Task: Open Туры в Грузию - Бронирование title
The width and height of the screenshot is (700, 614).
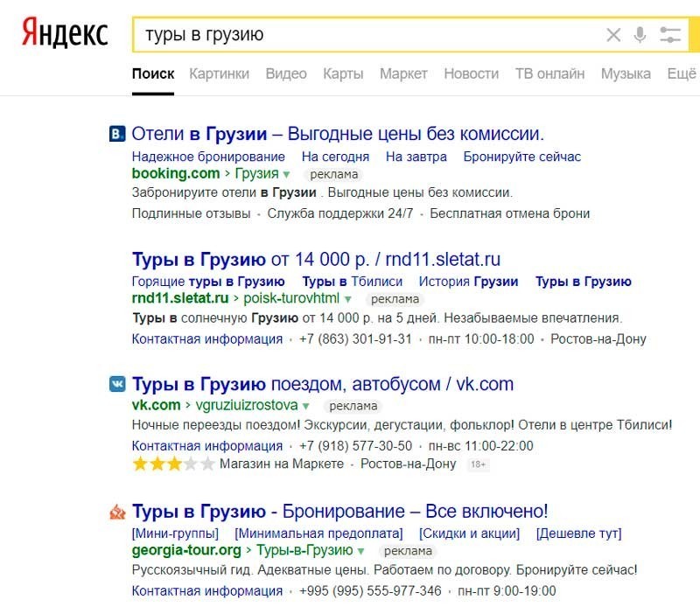Action: point(339,512)
